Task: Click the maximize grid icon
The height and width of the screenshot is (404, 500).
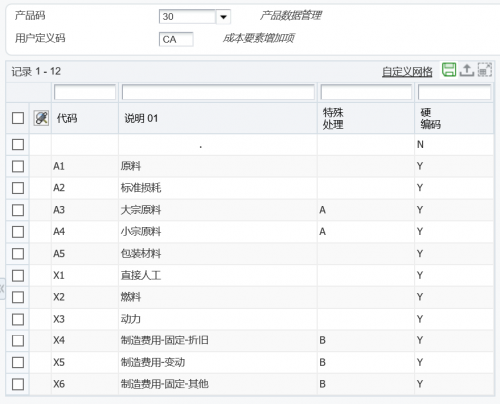Action: pyautogui.click(x=484, y=70)
